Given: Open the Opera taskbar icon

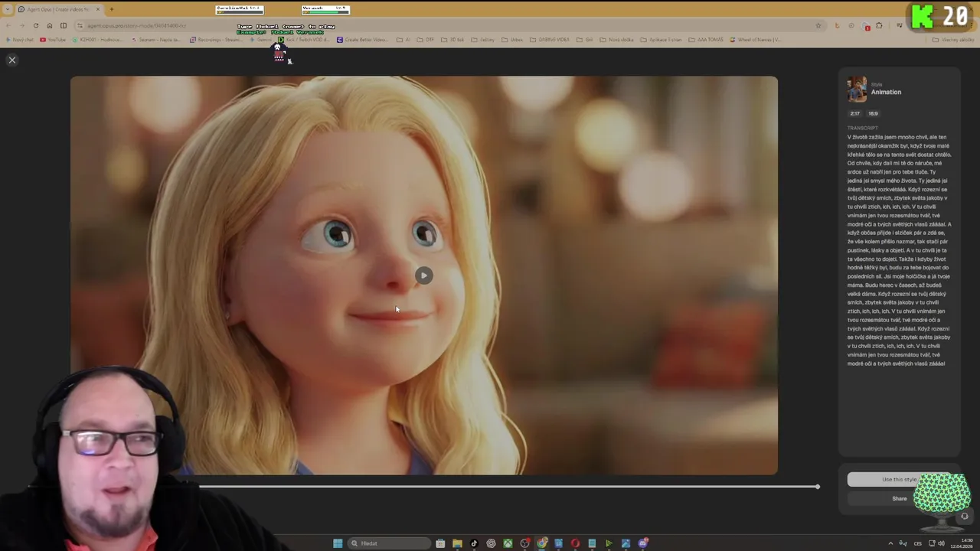Looking at the screenshot, I should click(x=575, y=543).
